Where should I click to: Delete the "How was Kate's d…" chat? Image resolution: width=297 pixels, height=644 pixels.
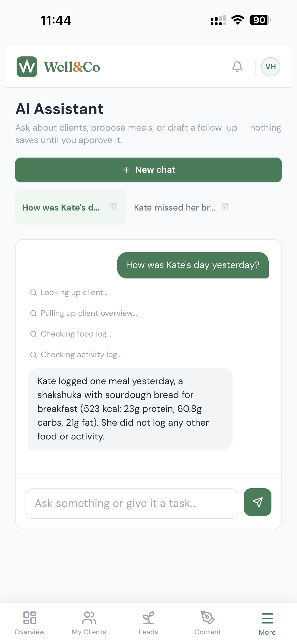pyautogui.click(x=113, y=207)
